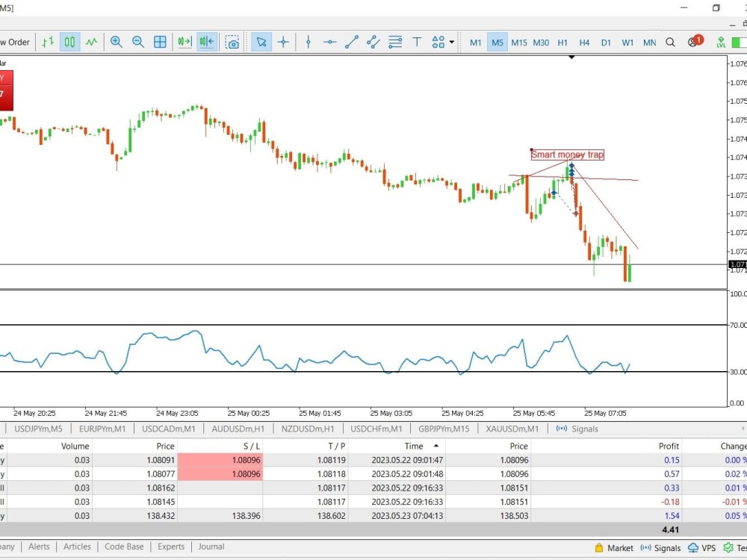Open the Signals chart tab
747x560 pixels.
point(577,429)
